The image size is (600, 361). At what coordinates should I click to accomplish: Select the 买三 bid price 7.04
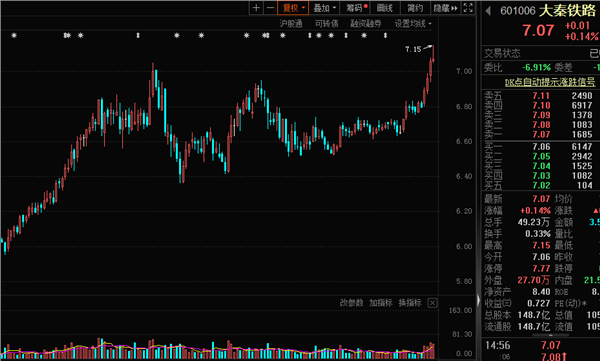coord(541,166)
